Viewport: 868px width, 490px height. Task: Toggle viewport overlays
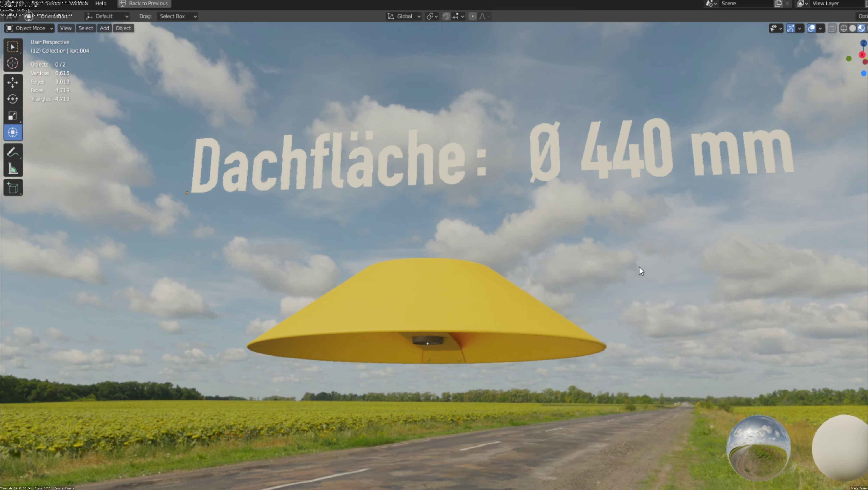coord(811,28)
